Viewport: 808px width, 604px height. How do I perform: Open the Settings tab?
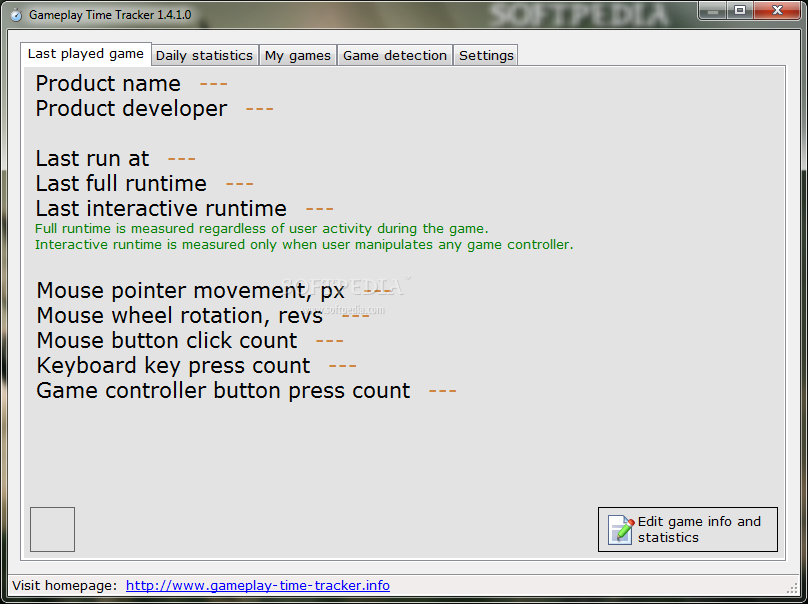point(486,55)
